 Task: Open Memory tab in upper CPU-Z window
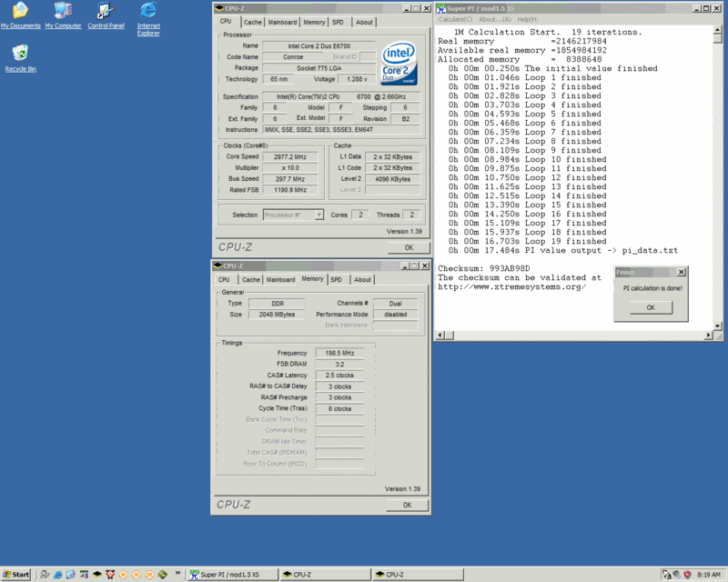(314, 22)
